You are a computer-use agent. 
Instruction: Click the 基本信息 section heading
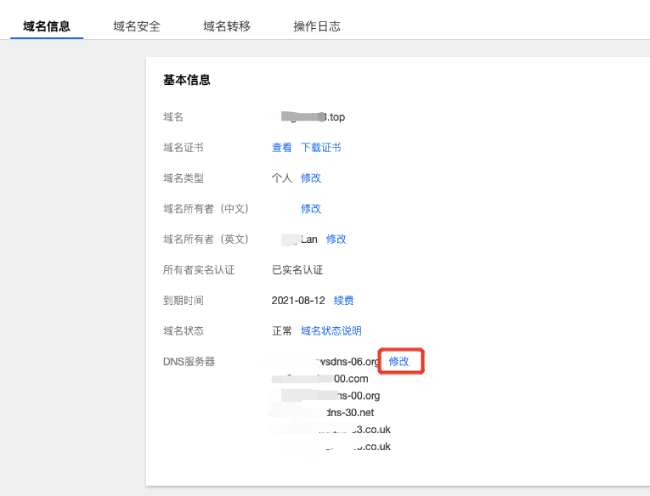tap(187, 80)
